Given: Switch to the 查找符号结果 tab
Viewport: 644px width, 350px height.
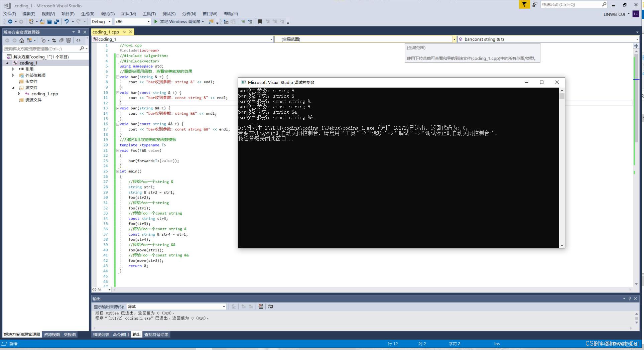Looking at the screenshot, I should pos(156,335).
